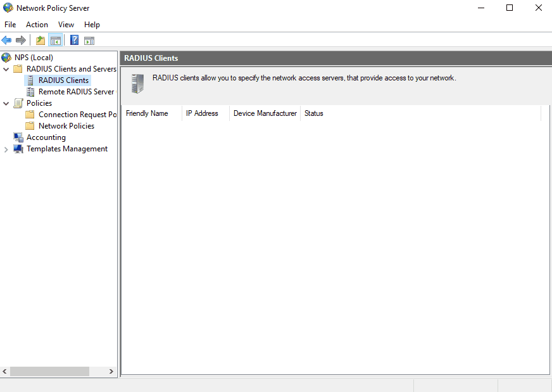Click the NPS (Local) globe icon
The image size is (552, 392).
pyautogui.click(x=6, y=58)
